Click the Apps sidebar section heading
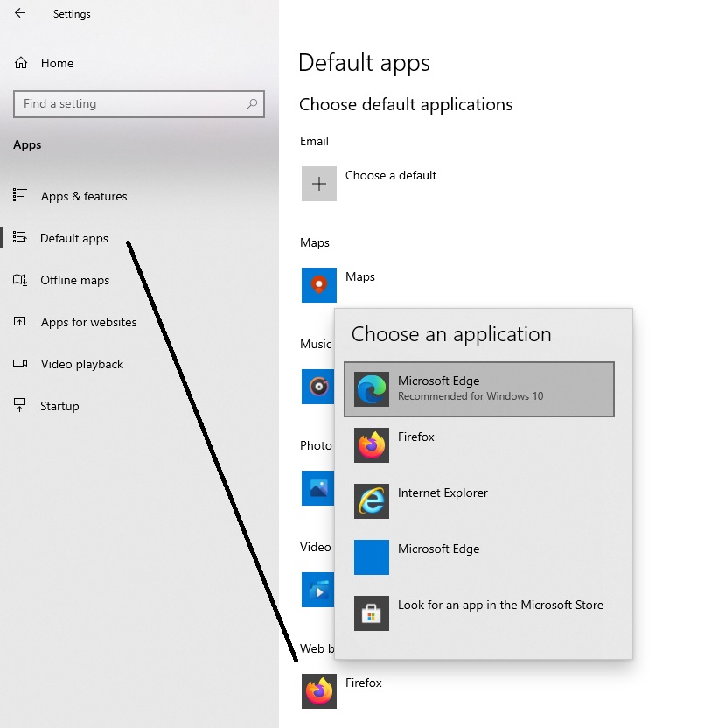 click(x=27, y=145)
